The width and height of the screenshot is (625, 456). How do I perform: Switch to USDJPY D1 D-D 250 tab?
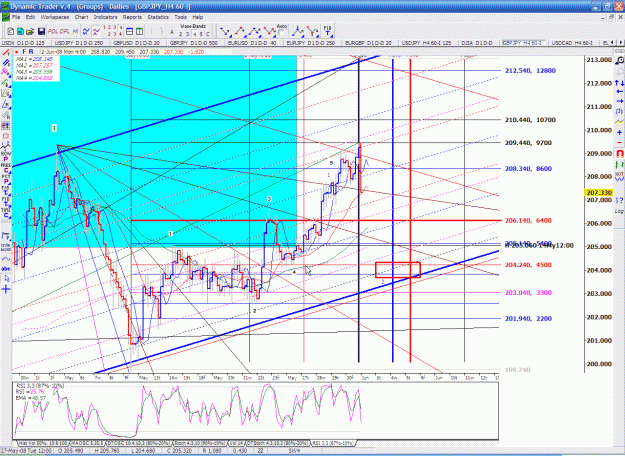[x=79, y=43]
